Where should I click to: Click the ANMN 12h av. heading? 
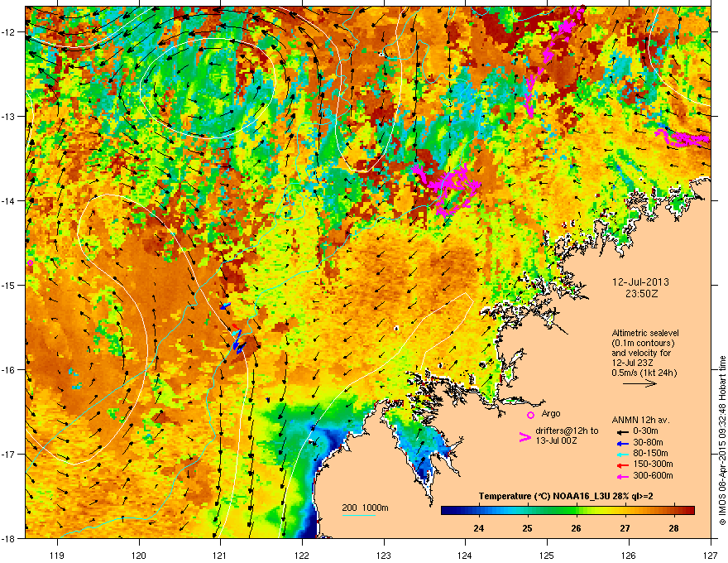pyautogui.click(x=640, y=420)
